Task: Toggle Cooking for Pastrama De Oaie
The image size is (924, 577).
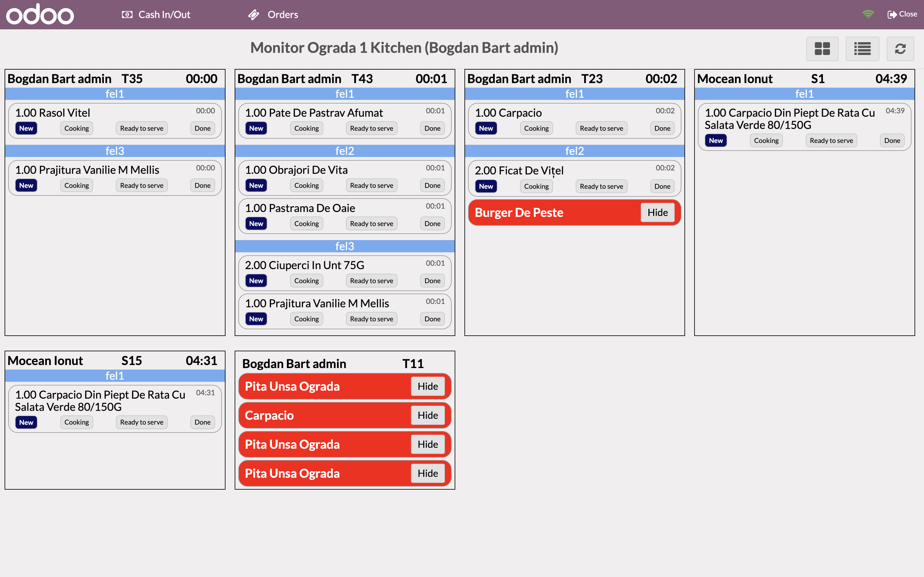Action: coord(306,223)
